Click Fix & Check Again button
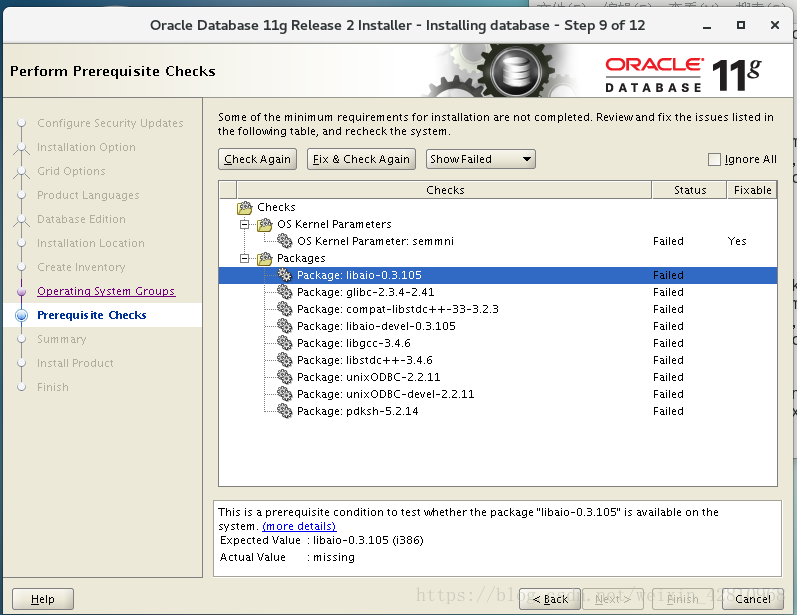 click(x=361, y=159)
